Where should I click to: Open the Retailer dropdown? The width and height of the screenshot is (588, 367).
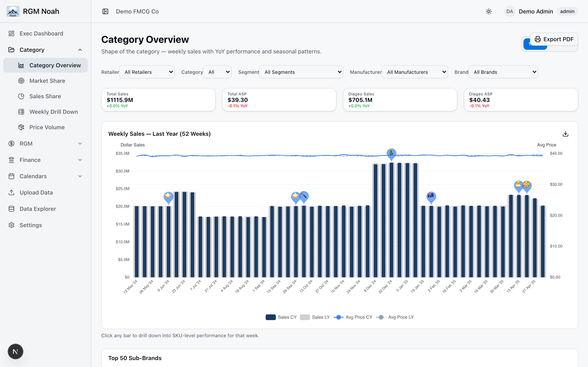pyautogui.click(x=147, y=72)
